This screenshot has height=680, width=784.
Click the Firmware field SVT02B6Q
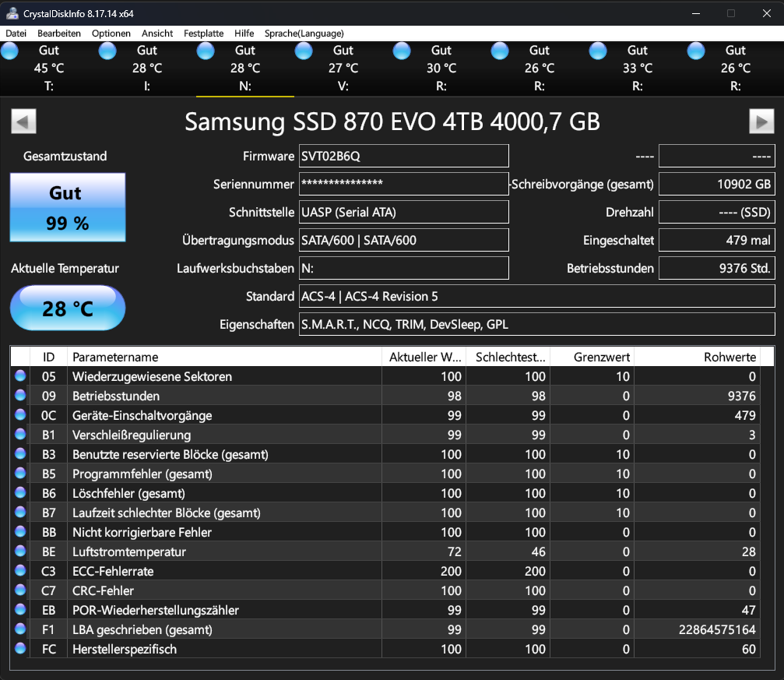403,156
